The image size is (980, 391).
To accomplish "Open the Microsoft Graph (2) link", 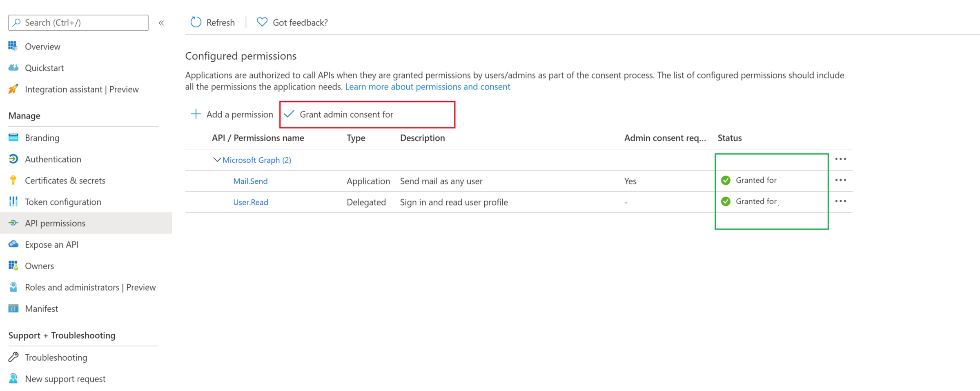I will coord(257,160).
